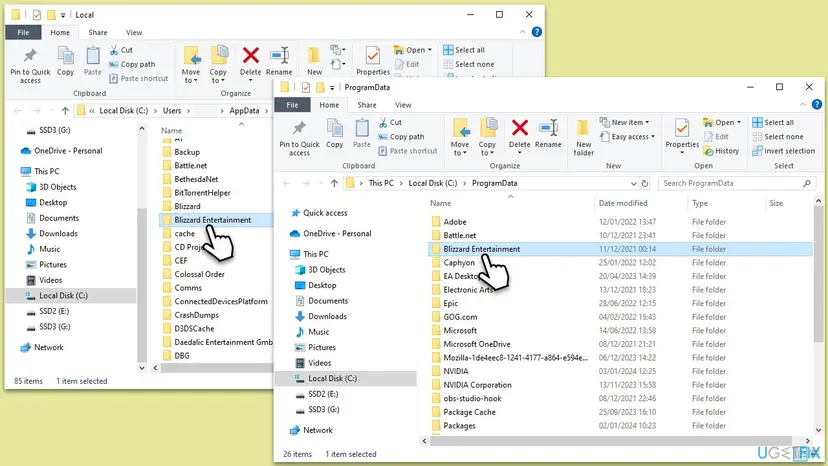The height and width of the screenshot is (466, 828).
Task: Expand address history dropdown in ProgramData window
Action: 634,183
